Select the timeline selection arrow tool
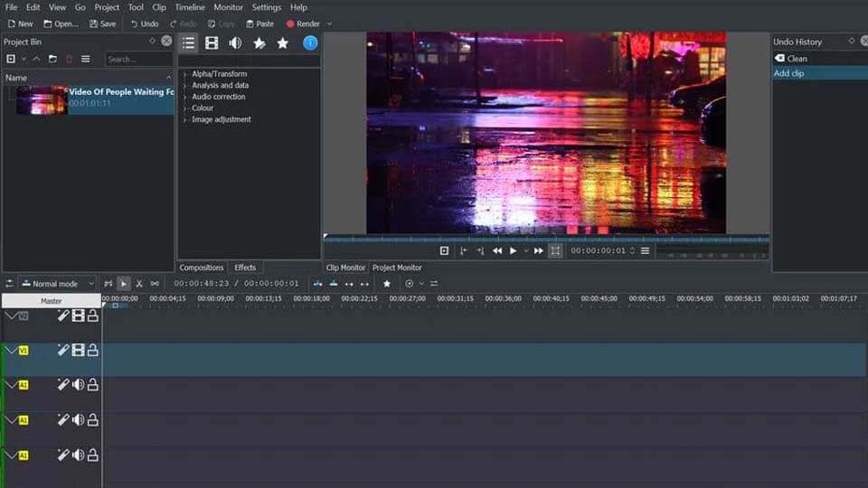This screenshot has height=488, width=868. point(124,283)
